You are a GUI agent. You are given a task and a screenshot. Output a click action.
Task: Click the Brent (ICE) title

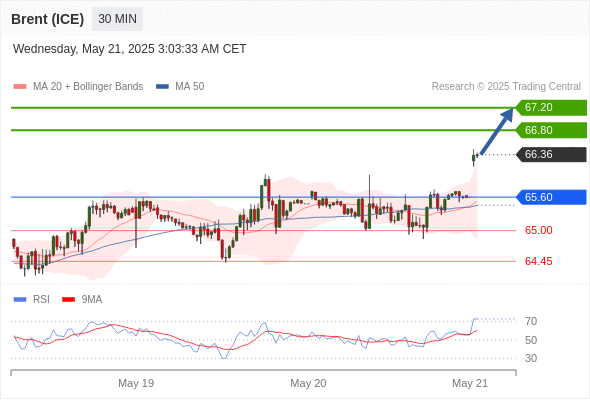(47, 19)
